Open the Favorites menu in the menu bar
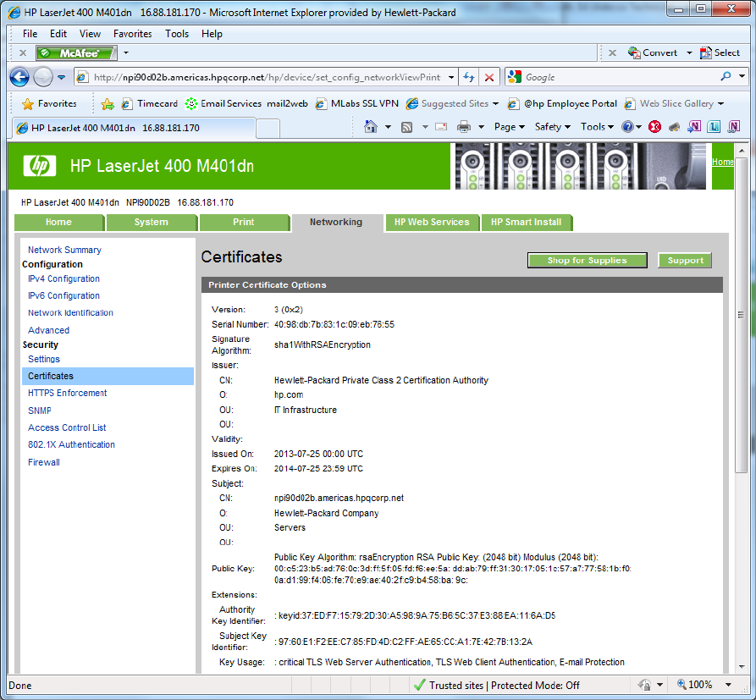This screenshot has height=700, width=756. (x=133, y=34)
